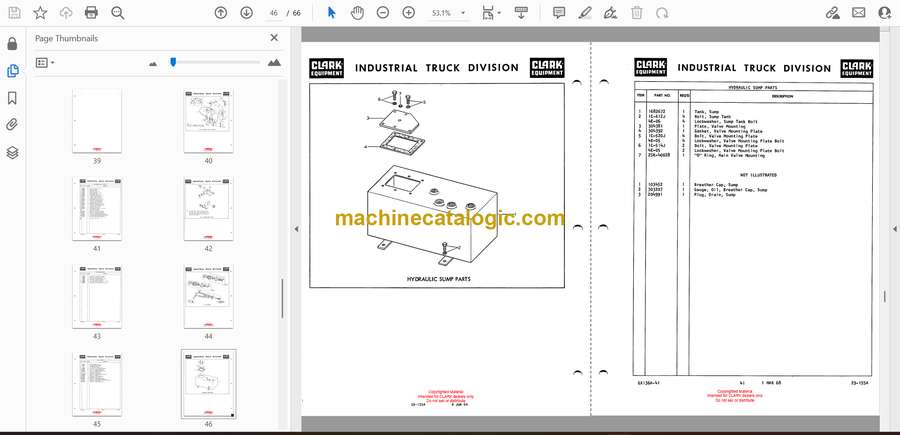900x435 pixels.
Task: Share a link using the chain-link icon
Action: click(832, 13)
